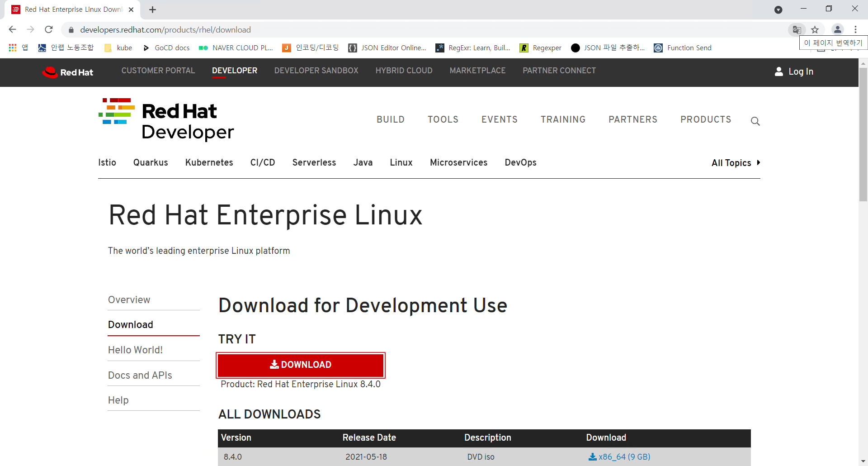Open the kube bookmarks folder

click(x=118, y=48)
